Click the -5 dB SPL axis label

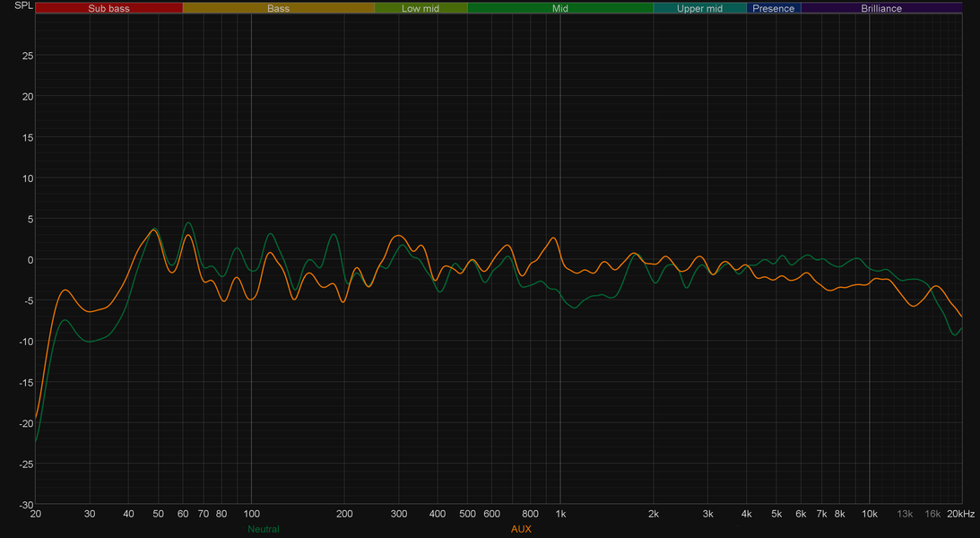(29, 300)
